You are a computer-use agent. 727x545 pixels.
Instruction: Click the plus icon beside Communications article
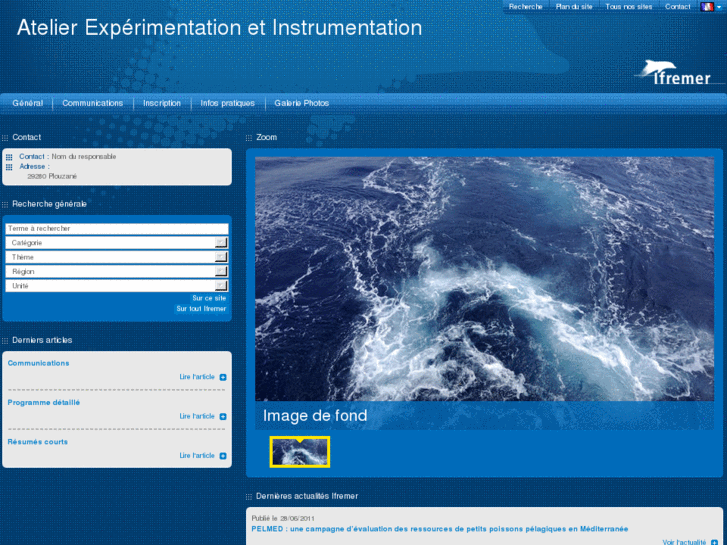coord(223,377)
